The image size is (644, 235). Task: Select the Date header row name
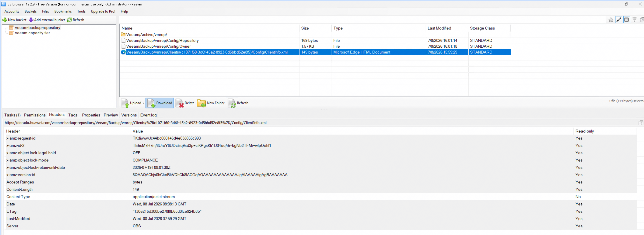pos(11,204)
